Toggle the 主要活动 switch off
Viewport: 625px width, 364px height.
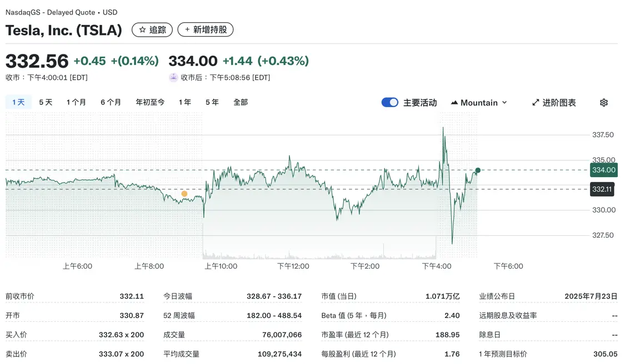[390, 102]
